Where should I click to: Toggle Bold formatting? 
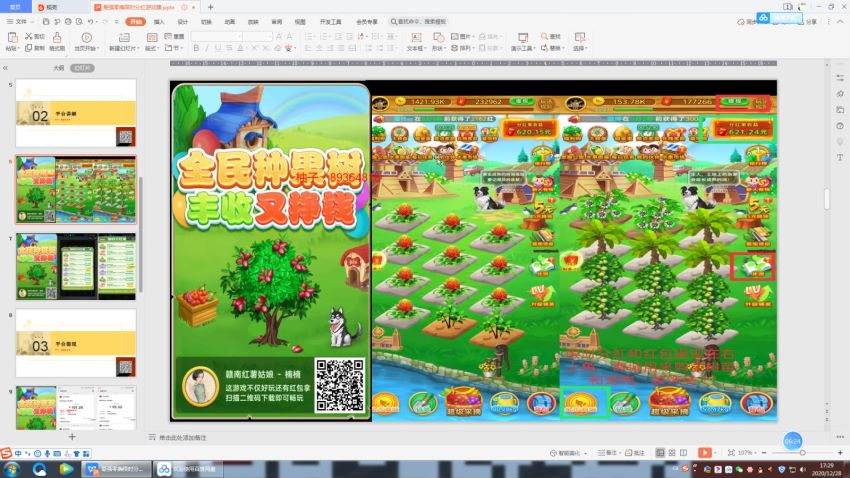tap(196, 48)
